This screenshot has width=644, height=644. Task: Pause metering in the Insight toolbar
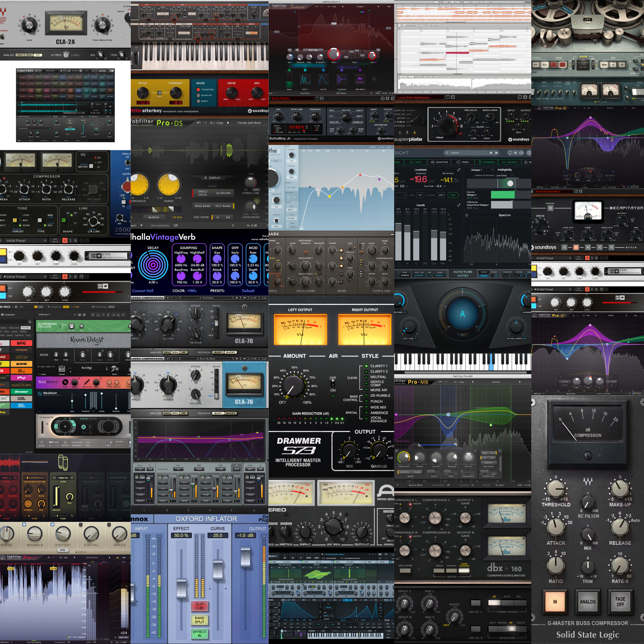[x=516, y=153]
